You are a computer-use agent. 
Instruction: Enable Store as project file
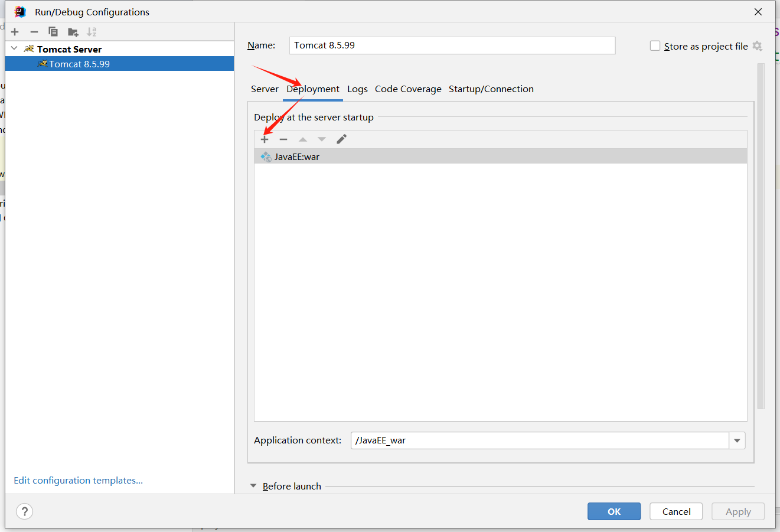(x=655, y=46)
